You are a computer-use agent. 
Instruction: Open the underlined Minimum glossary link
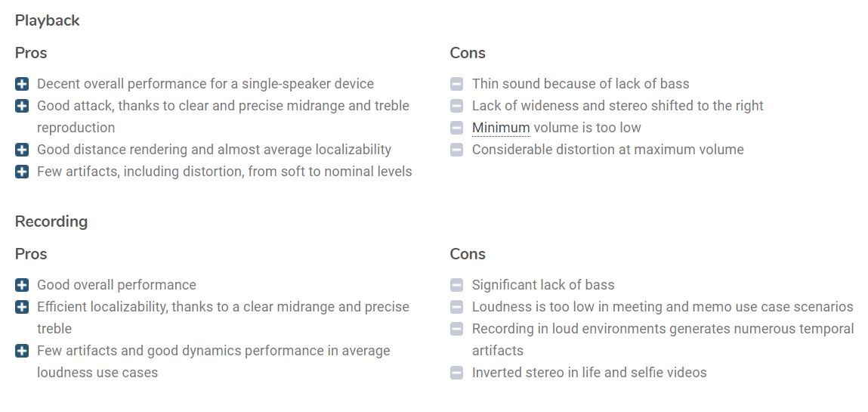click(x=501, y=128)
